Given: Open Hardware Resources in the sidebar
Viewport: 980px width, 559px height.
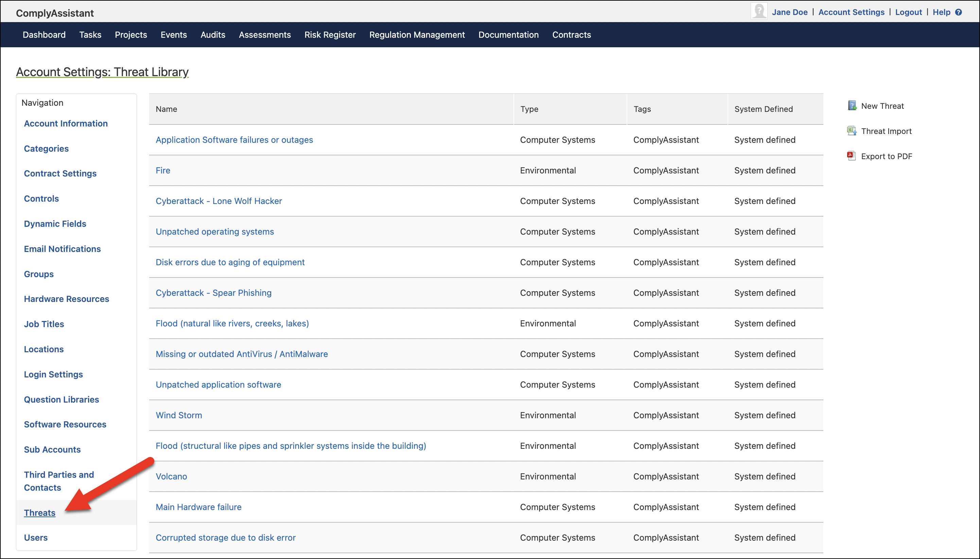Looking at the screenshot, I should click(66, 299).
